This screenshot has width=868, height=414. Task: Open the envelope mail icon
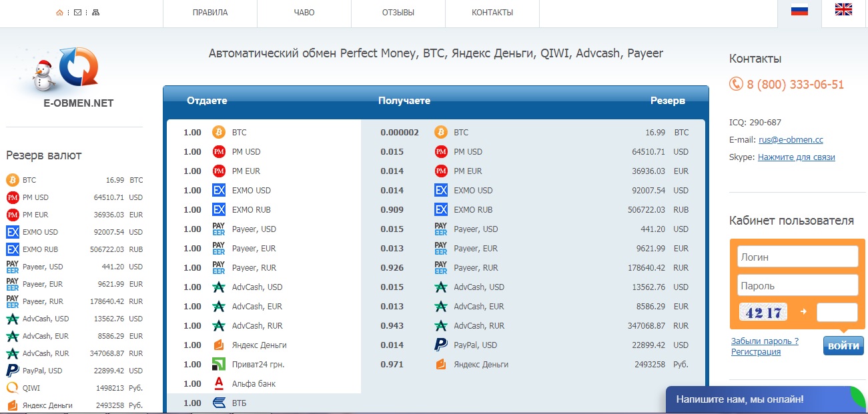click(78, 13)
